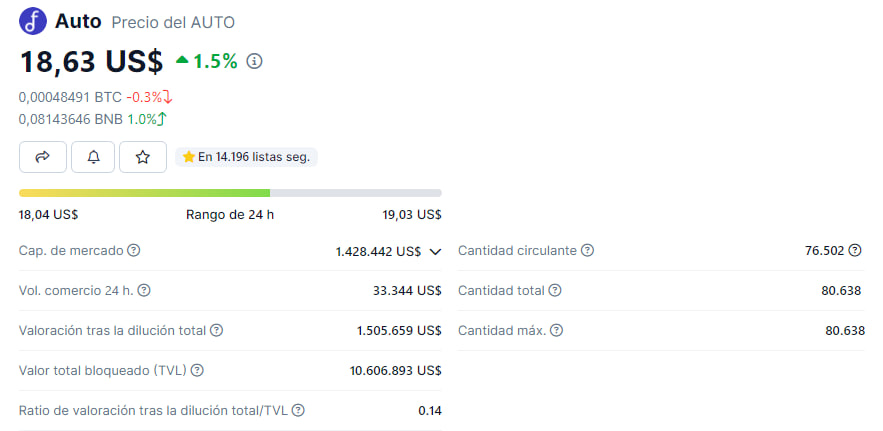
Task: Click the Cantidad máx. 80.638 value
Action: click(x=845, y=331)
